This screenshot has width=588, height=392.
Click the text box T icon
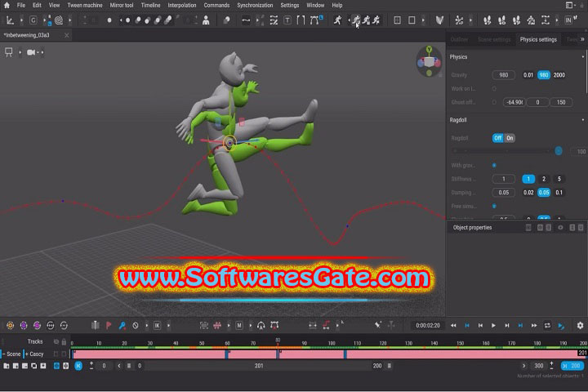[287, 20]
